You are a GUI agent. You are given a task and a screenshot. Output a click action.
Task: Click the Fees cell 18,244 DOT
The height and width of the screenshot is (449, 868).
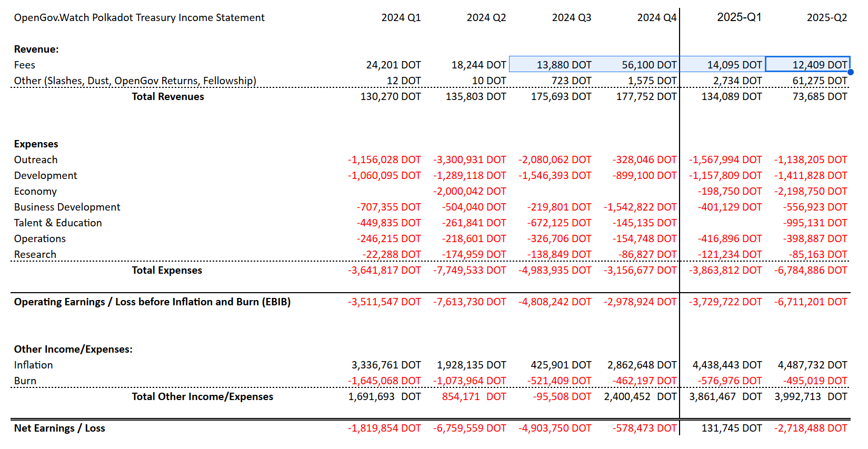[479, 65]
